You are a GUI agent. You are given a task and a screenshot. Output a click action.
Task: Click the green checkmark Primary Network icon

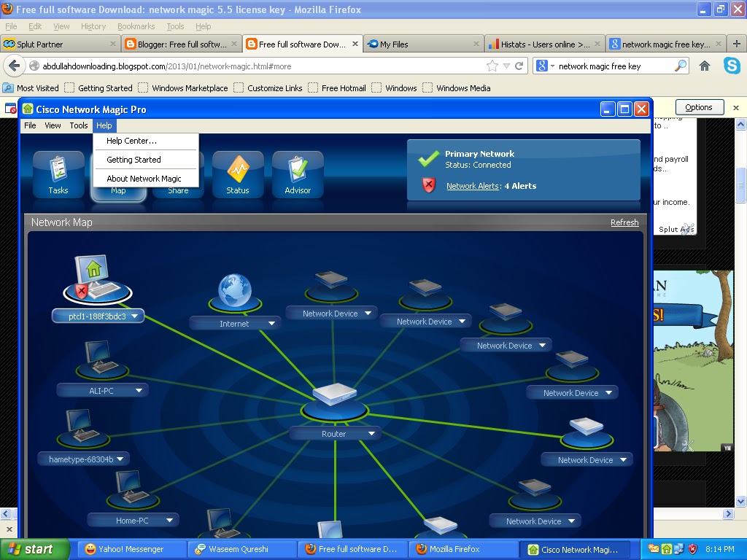428,158
